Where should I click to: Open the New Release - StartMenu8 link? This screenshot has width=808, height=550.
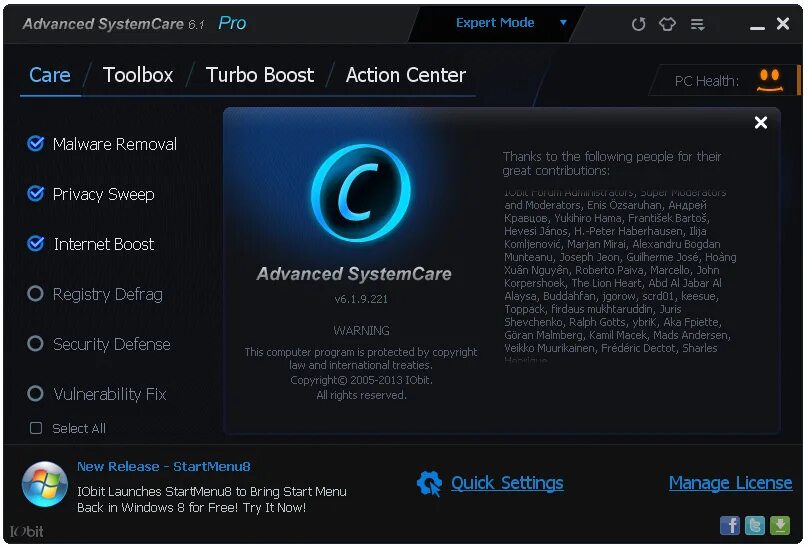coord(164,466)
